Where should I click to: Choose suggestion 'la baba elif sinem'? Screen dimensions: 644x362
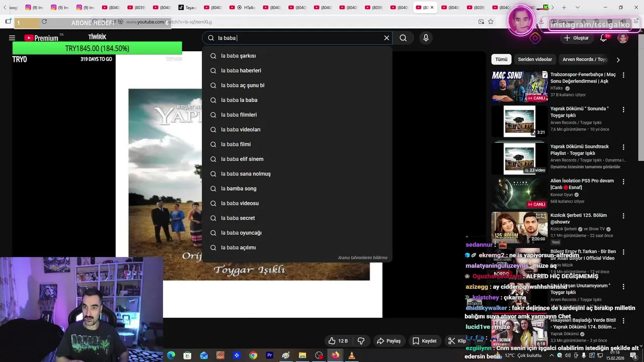[x=297, y=159]
